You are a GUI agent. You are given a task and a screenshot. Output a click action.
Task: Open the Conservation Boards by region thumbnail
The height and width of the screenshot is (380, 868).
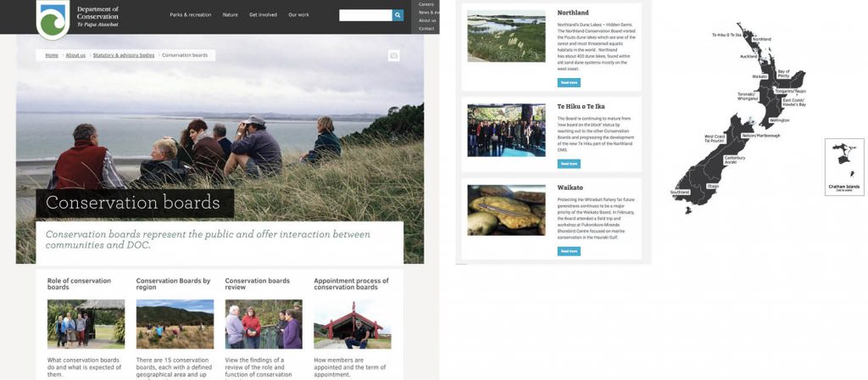[x=175, y=324]
